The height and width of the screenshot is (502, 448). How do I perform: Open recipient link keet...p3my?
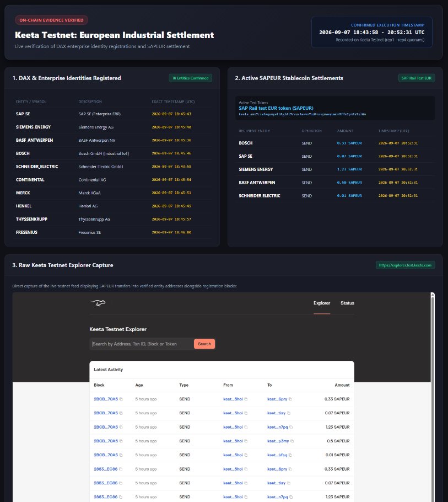(278, 441)
